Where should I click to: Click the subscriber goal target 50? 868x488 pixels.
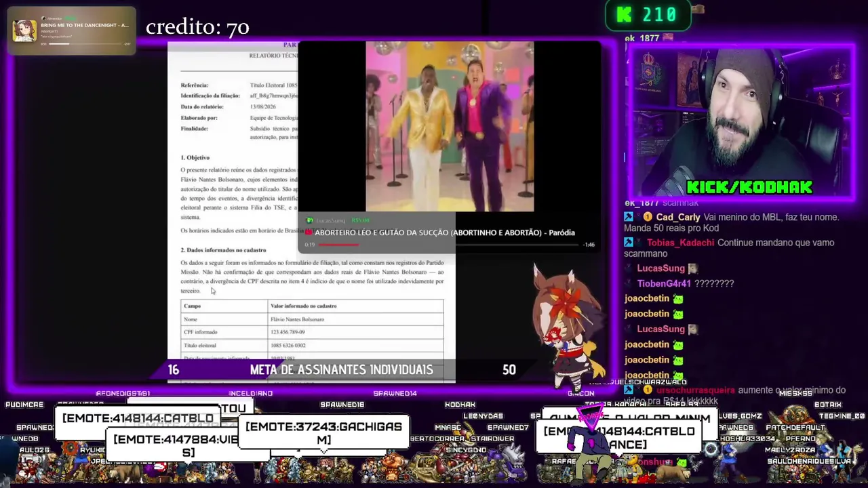click(x=509, y=369)
